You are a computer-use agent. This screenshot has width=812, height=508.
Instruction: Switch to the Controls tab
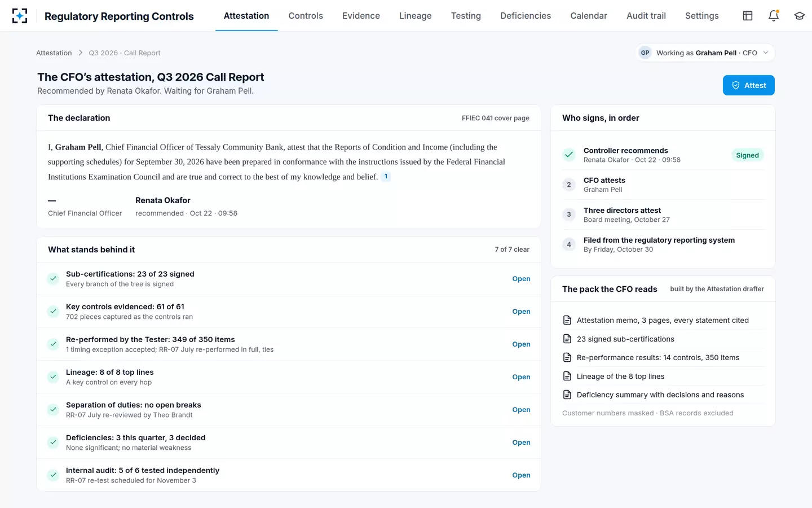tap(306, 16)
